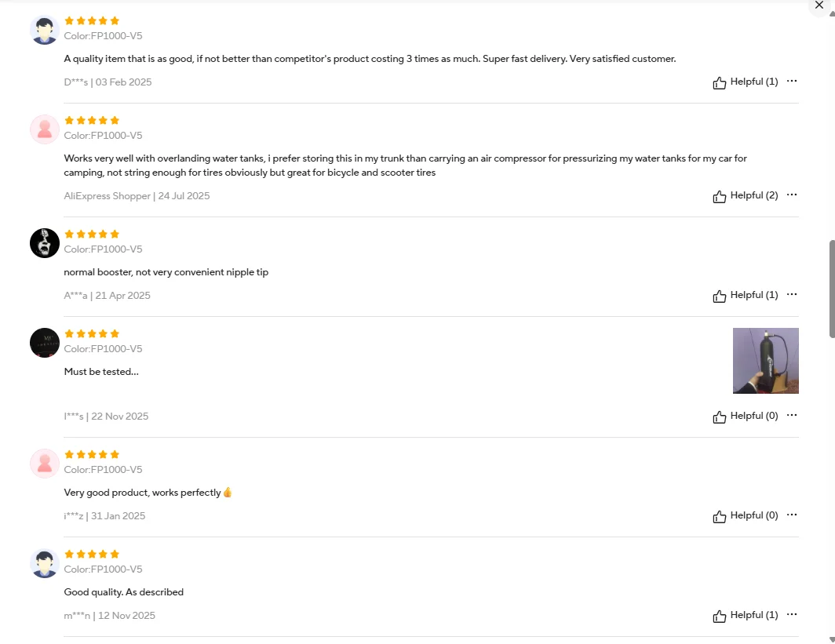Click the reviews list scrollbar thumb
This screenshot has height=644, width=835.
pos(832,289)
